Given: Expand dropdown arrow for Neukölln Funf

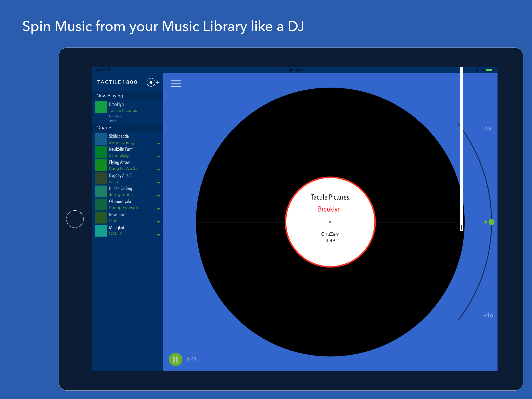Looking at the screenshot, I should (159, 156).
